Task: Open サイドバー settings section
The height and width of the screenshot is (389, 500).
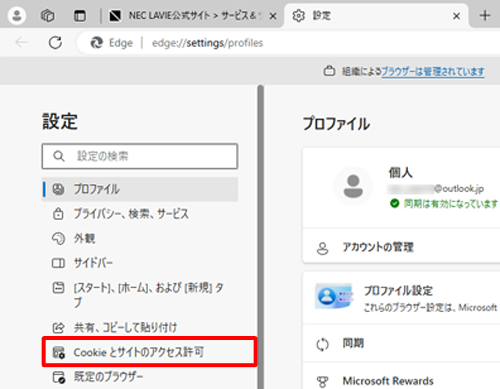Action: (x=140, y=263)
